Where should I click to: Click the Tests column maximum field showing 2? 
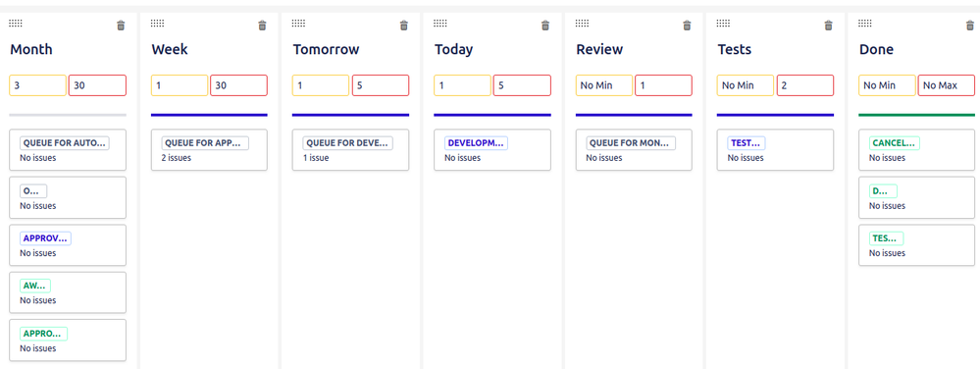[805, 85]
